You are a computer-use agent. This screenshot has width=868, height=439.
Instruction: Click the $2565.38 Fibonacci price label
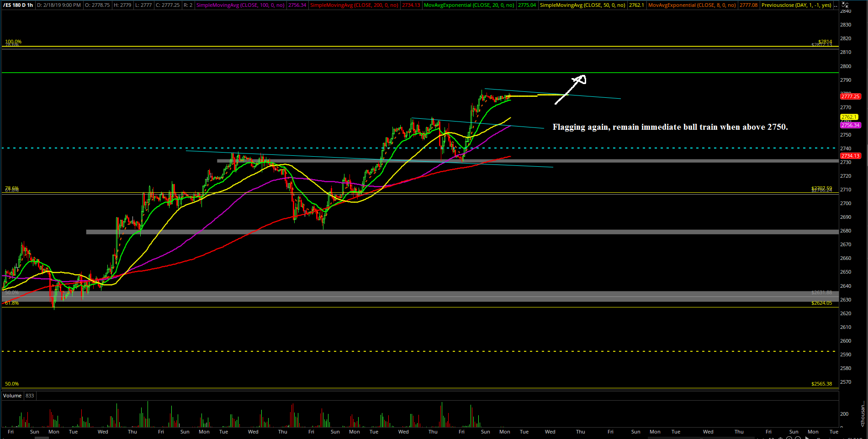point(821,384)
